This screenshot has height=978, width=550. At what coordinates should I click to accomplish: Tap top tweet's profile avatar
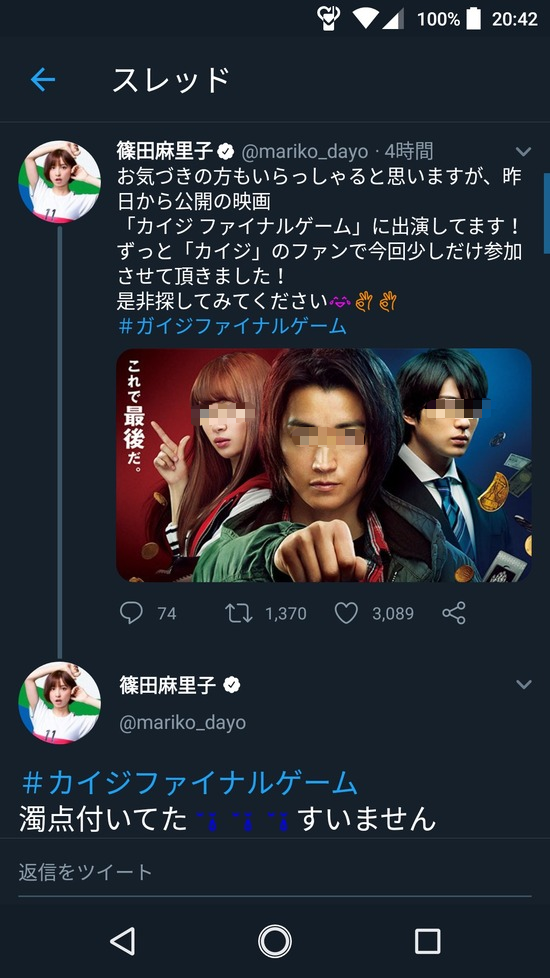pyautogui.click(x=59, y=181)
